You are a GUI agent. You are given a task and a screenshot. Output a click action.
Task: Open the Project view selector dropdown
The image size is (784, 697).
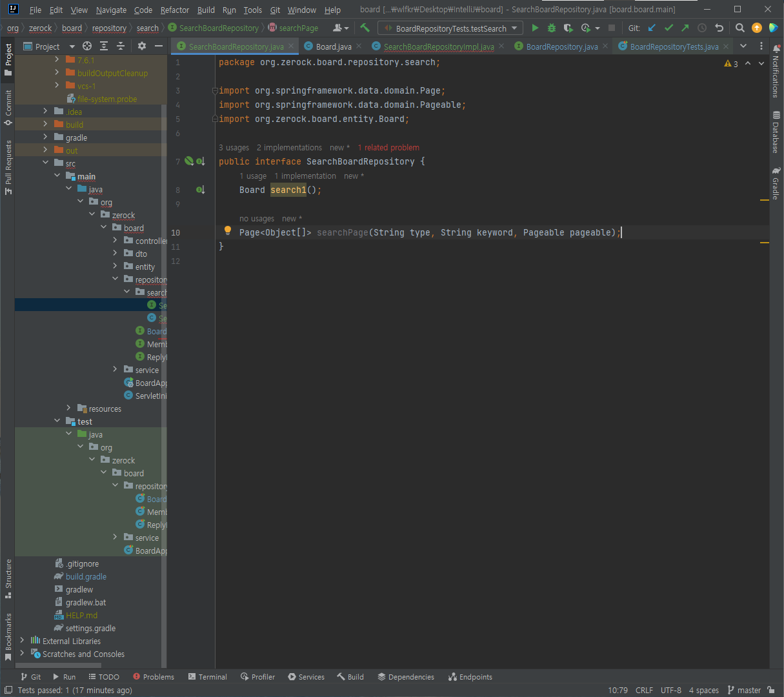pyautogui.click(x=49, y=46)
